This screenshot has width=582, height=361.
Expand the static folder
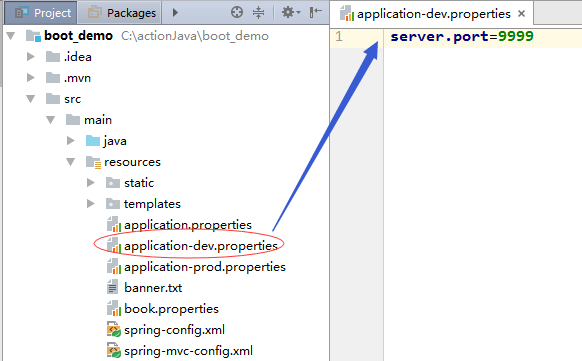[90, 183]
